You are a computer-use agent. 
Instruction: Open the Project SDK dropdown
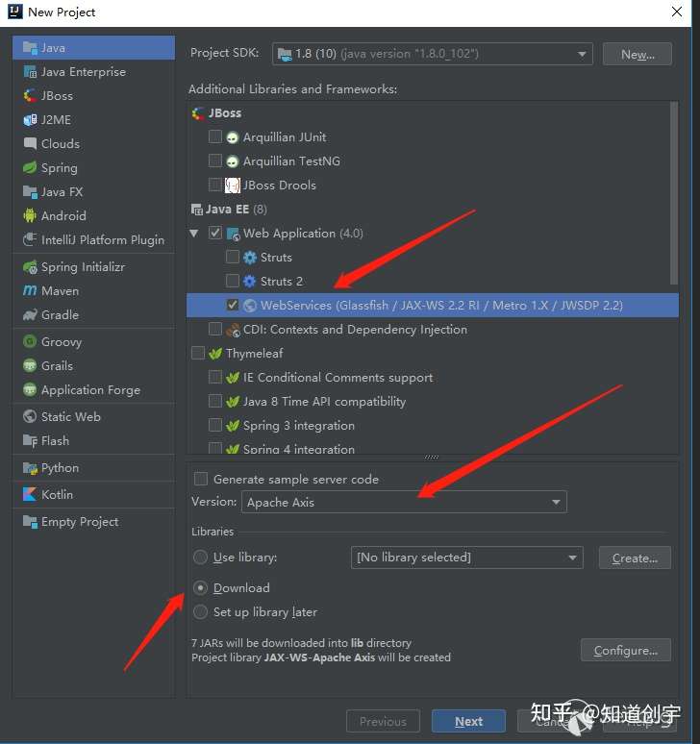tap(433, 54)
